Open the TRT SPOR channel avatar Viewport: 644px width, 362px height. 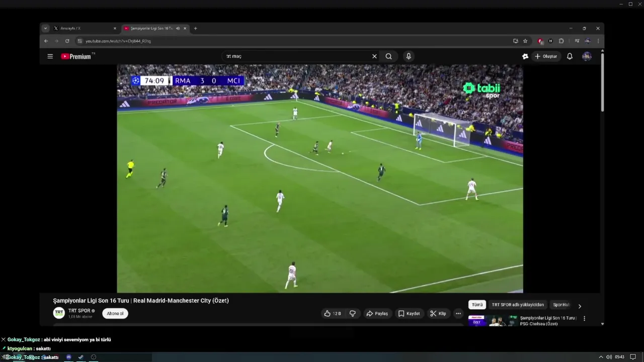59,313
